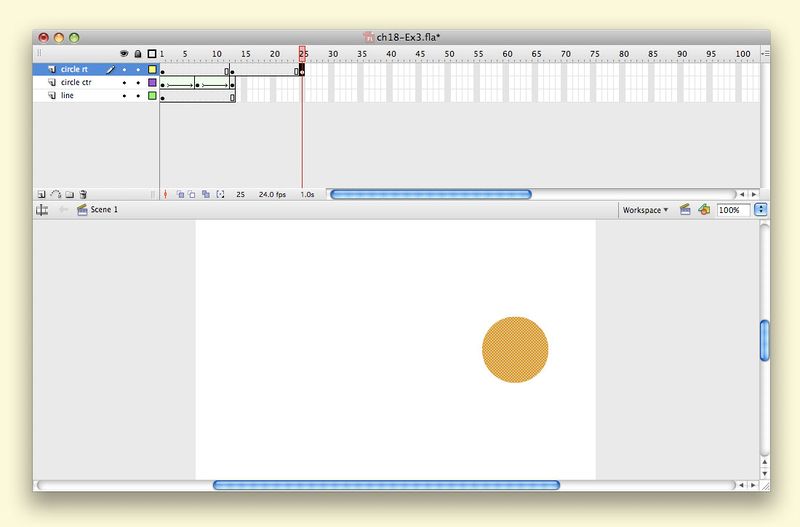Open the Workspace dropdown menu

[645, 210]
